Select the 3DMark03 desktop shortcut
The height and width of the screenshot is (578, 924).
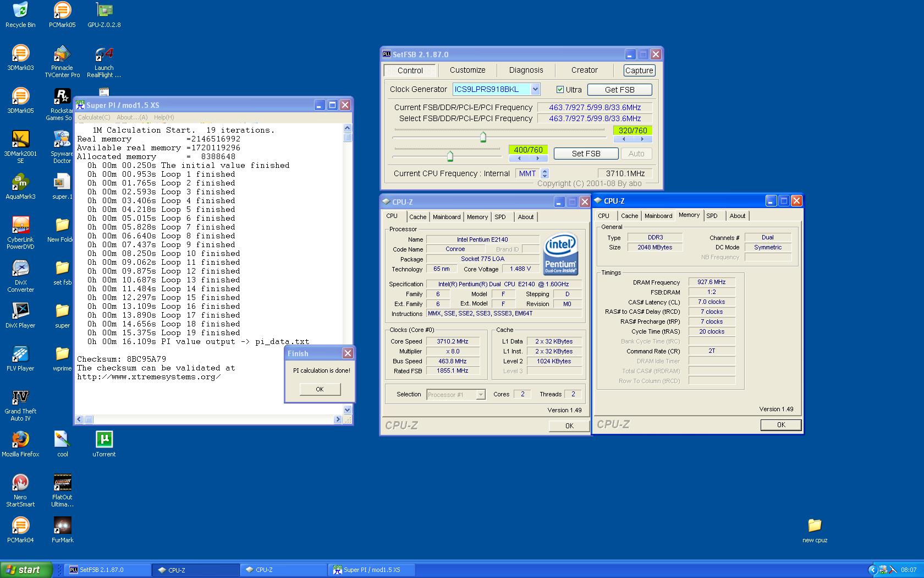point(20,58)
